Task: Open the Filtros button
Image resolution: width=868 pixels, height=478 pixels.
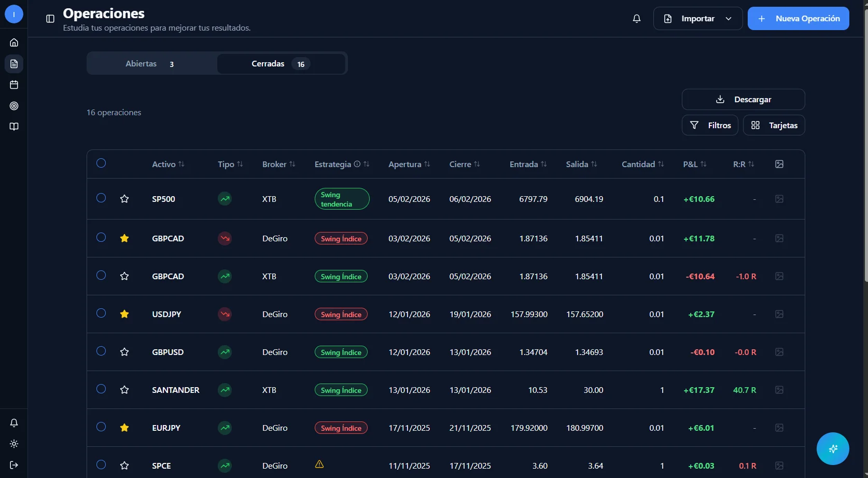Action: click(x=710, y=125)
